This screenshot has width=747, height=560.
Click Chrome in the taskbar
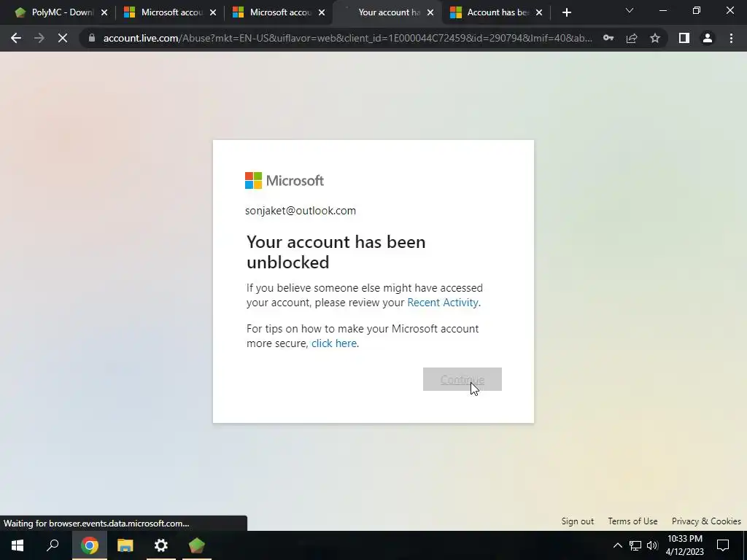pyautogui.click(x=89, y=545)
